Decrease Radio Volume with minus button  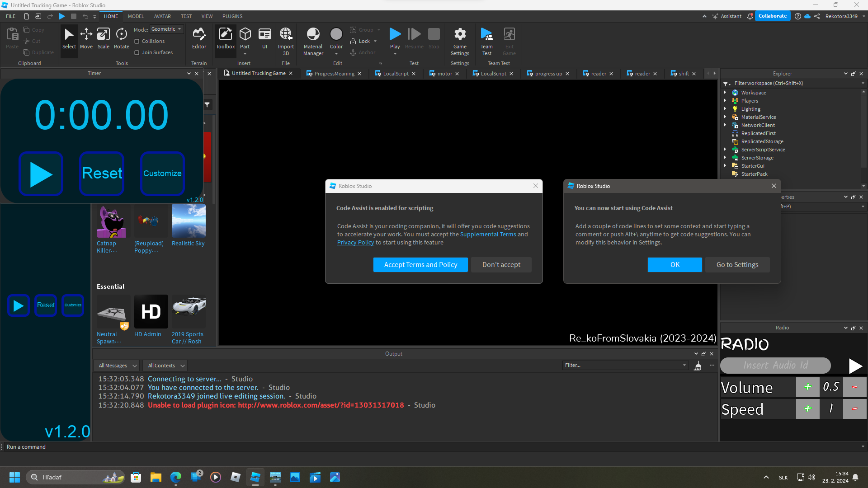pyautogui.click(x=855, y=387)
